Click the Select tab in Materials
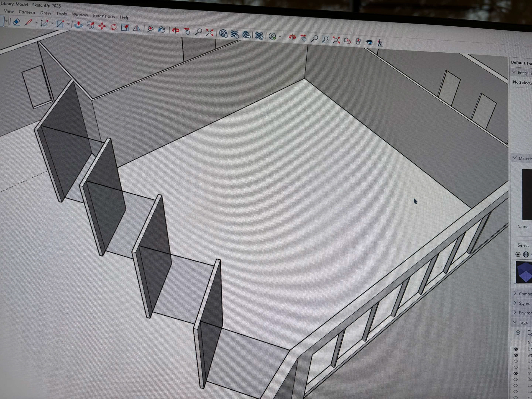This screenshot has width=532, height=399. (523, 245)
